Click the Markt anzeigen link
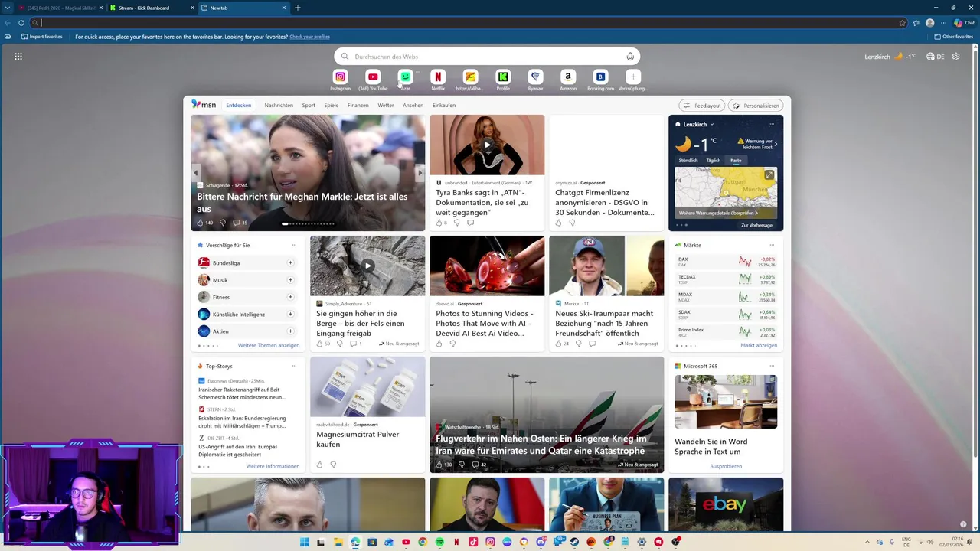 pos(759,345)
